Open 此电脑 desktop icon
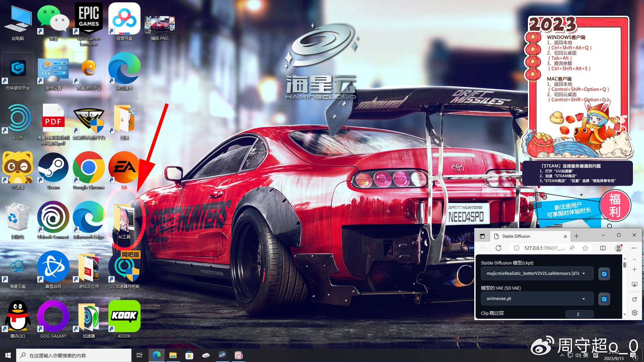 click(x=18, y=22)
